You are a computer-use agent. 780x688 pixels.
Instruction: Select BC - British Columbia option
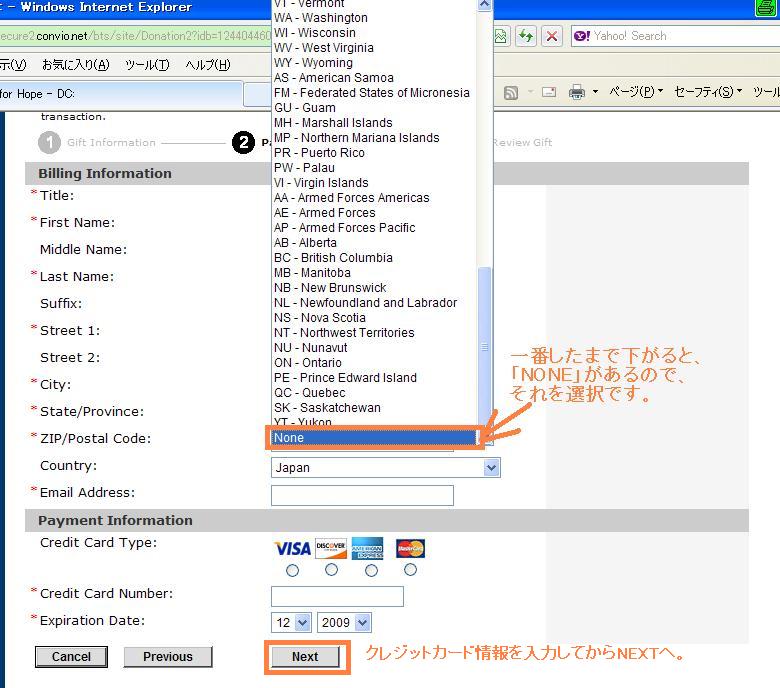374,258
